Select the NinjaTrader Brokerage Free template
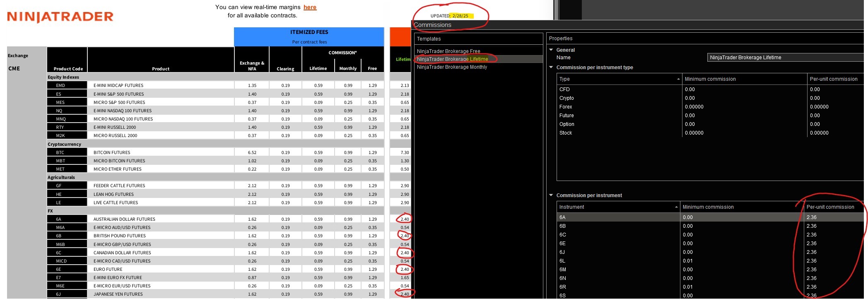This screenshot has height=299, width=868. coord(448,51)
